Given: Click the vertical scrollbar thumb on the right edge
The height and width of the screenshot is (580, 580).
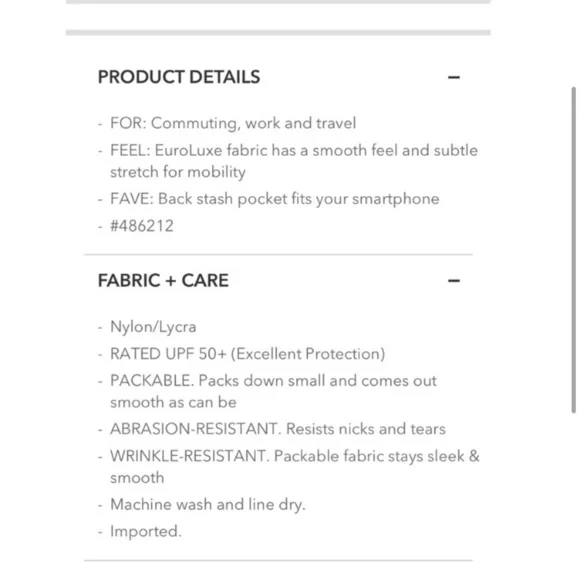Looking at the screenshot, I should pyautogui.click(x=573, y=250).
